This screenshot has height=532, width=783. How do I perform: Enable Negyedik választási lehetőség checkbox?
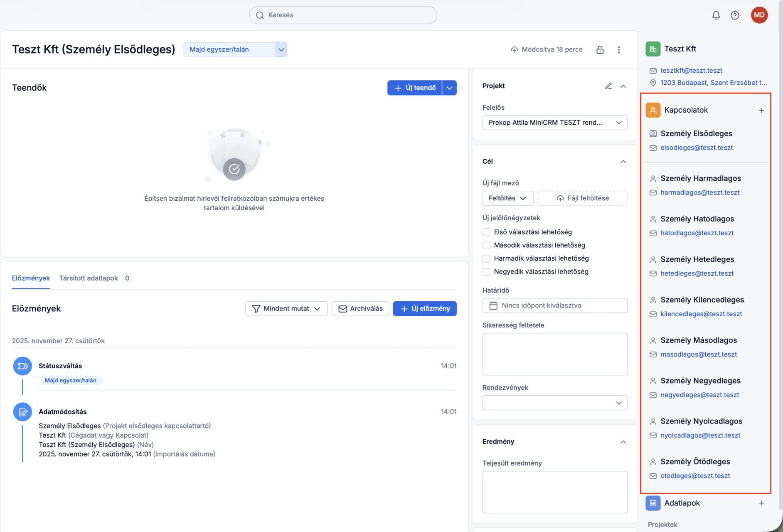[486, 272]
